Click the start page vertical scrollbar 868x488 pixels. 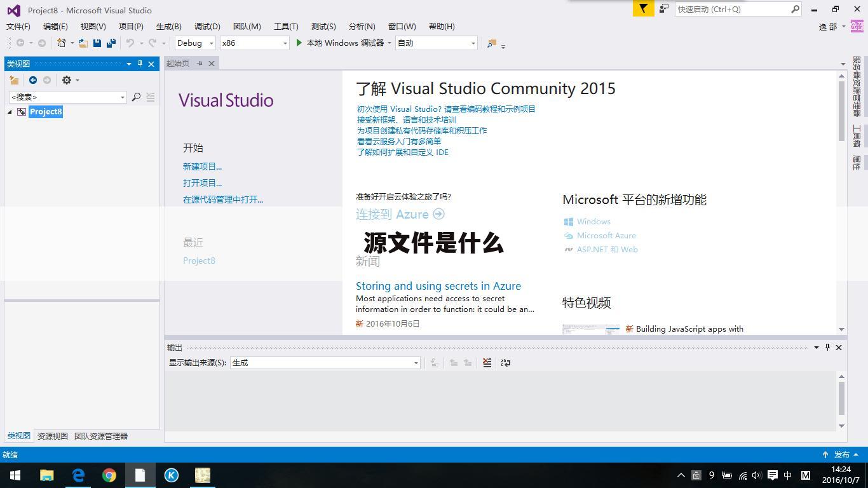[x=841, y=111]
